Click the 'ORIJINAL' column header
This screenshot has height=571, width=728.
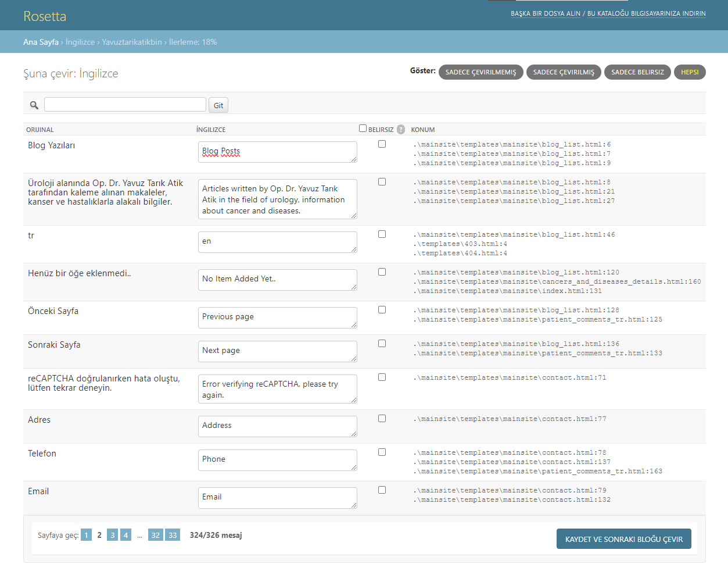pyautogui.click(x=40, y=130)
